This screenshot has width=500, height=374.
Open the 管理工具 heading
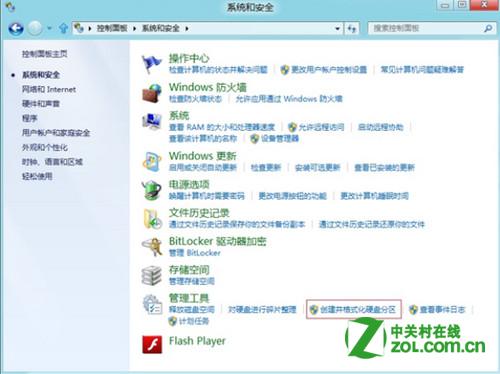[189, 298]
